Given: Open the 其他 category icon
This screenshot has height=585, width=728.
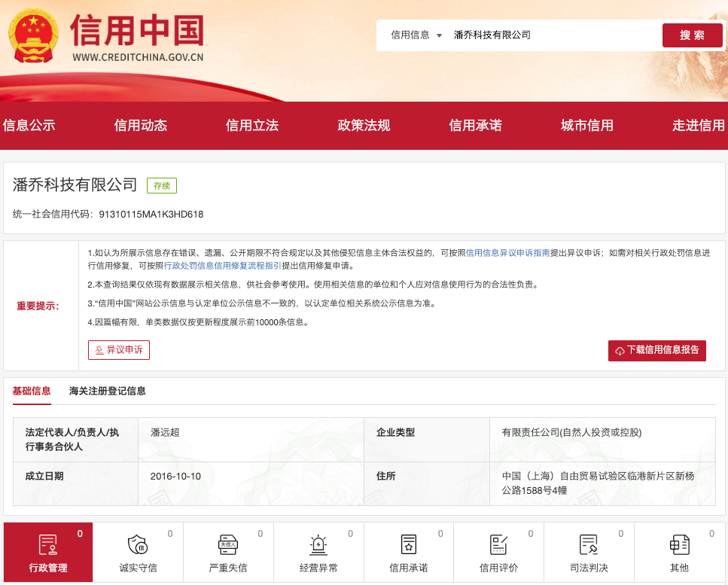Looking at the screenshot, I should (679, 544).
